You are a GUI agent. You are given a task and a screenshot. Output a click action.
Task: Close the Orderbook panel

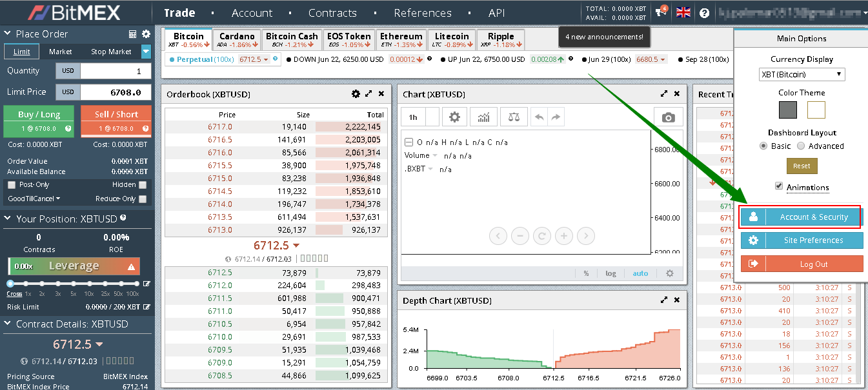click(381, 94)
